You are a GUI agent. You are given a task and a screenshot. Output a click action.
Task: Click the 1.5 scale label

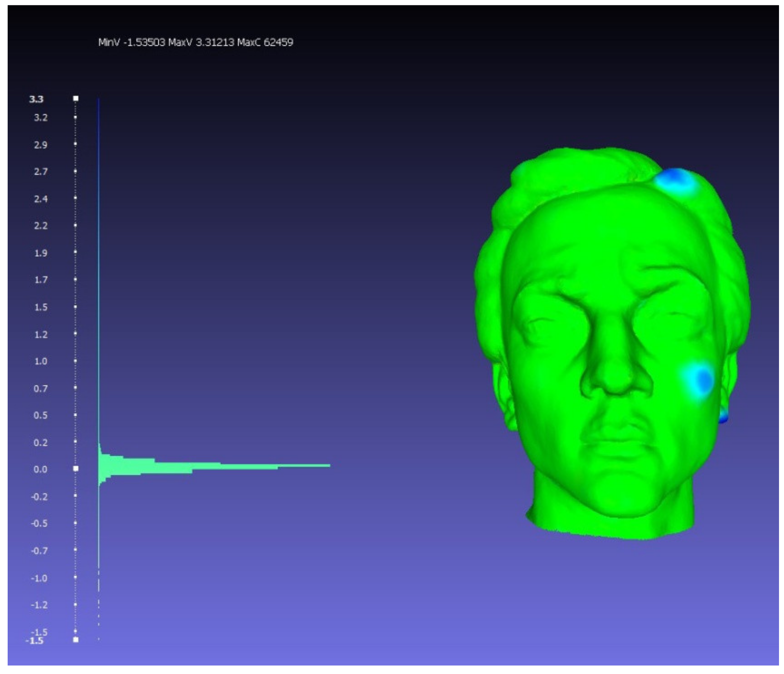41,307
